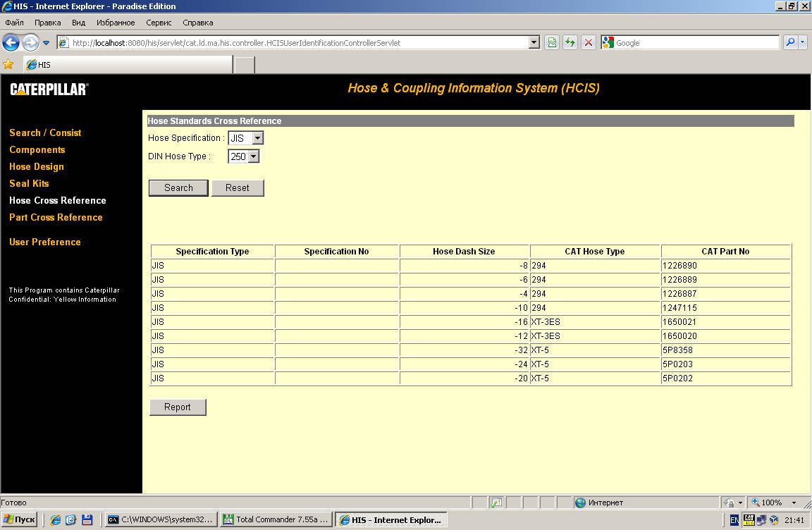Open Favorites with the star icon

click(x=8, y=64)
